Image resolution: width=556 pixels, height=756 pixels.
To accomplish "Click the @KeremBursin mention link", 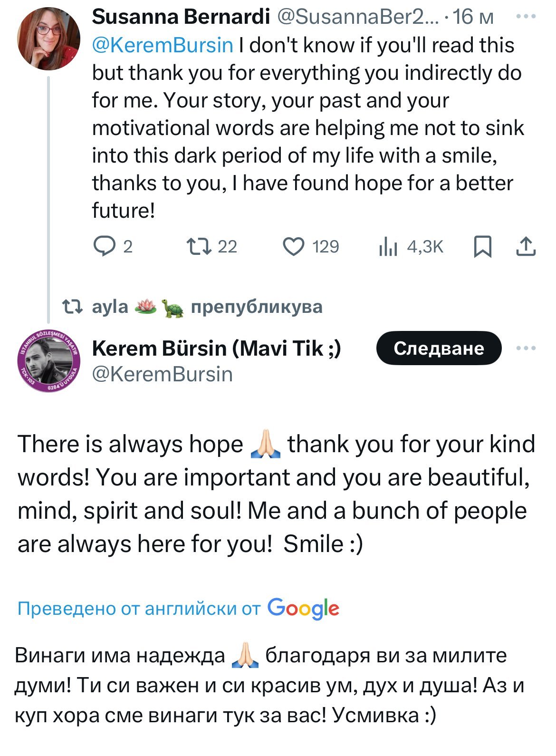I will (163, 45).
